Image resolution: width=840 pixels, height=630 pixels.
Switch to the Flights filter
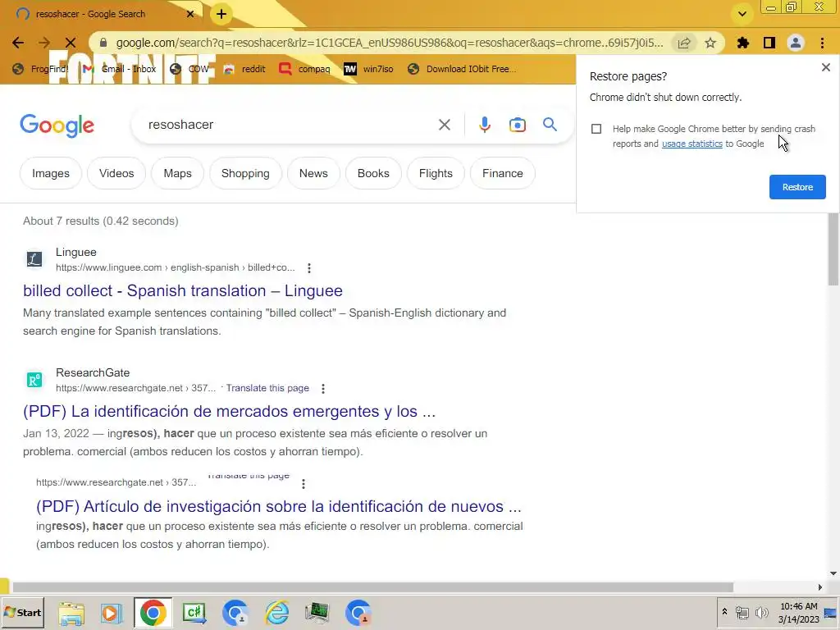436,174
